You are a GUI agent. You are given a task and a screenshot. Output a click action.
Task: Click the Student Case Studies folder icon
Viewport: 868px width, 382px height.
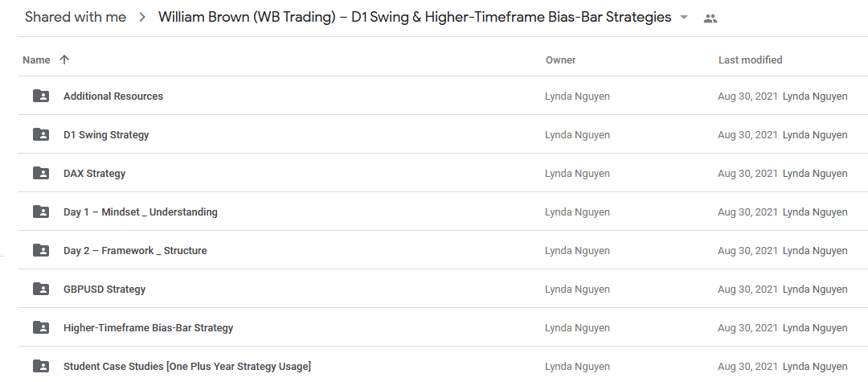(41, 367)
